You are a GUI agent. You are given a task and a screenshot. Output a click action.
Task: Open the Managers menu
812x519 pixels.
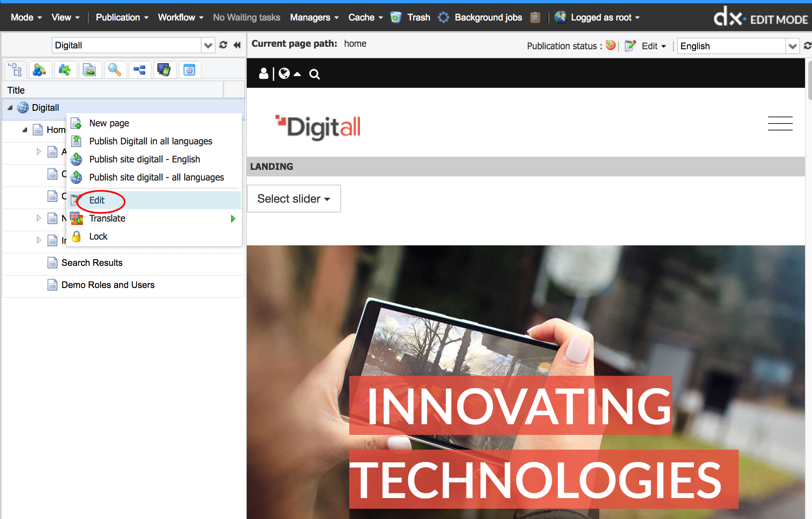click(314, 17)
